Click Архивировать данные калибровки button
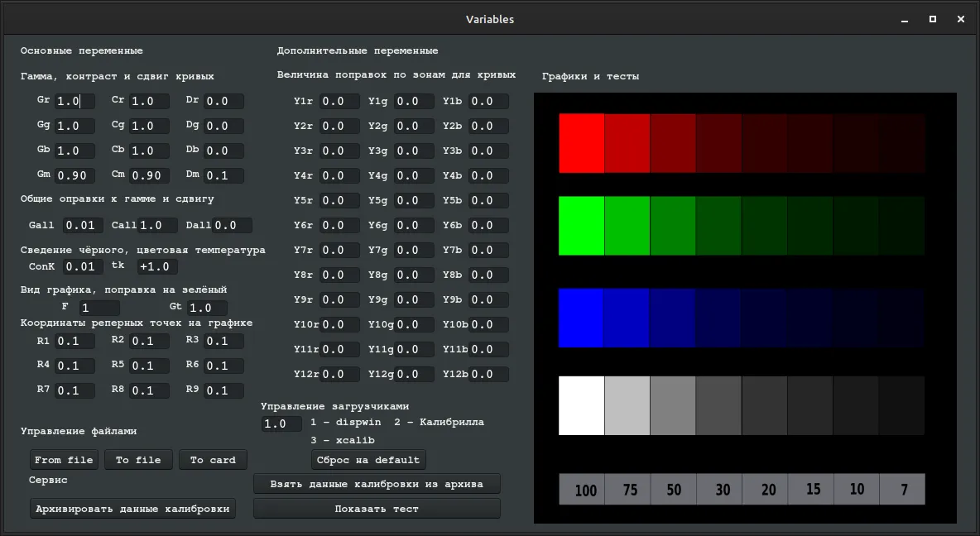The height and width of the screenshot is (536, 980). click(x=132, y=509)
